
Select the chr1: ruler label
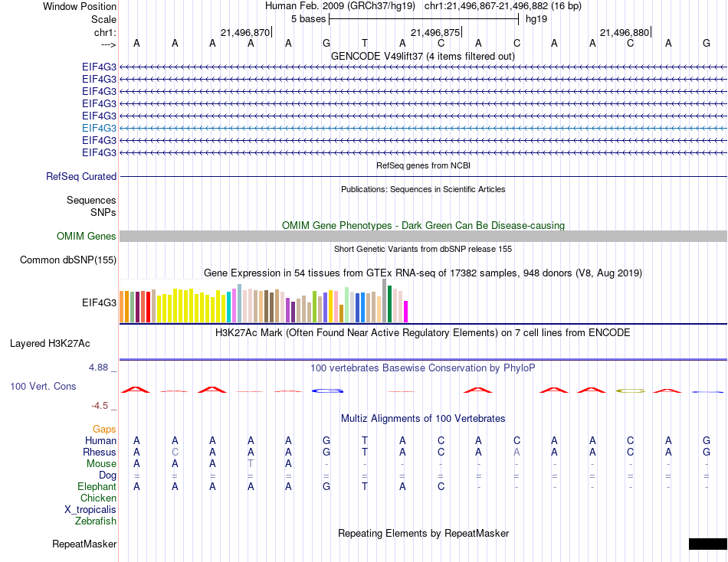click(105, 32)
